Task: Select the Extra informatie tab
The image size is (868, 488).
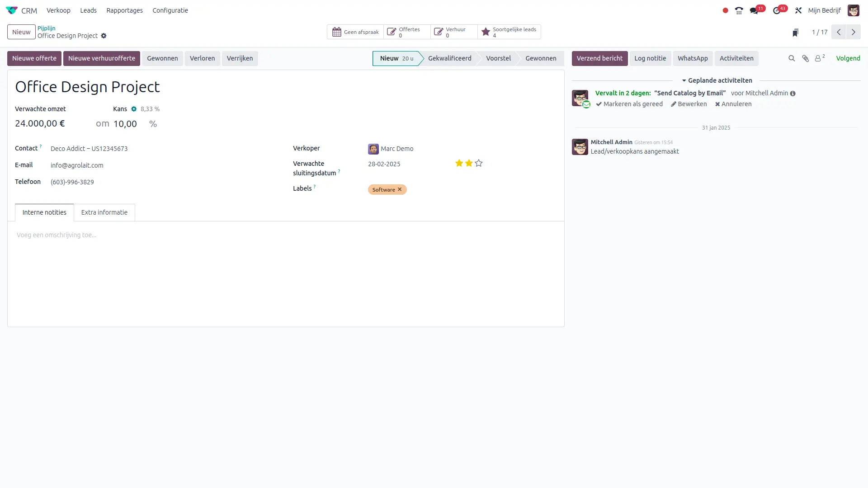Action: [x=104, y=212]
